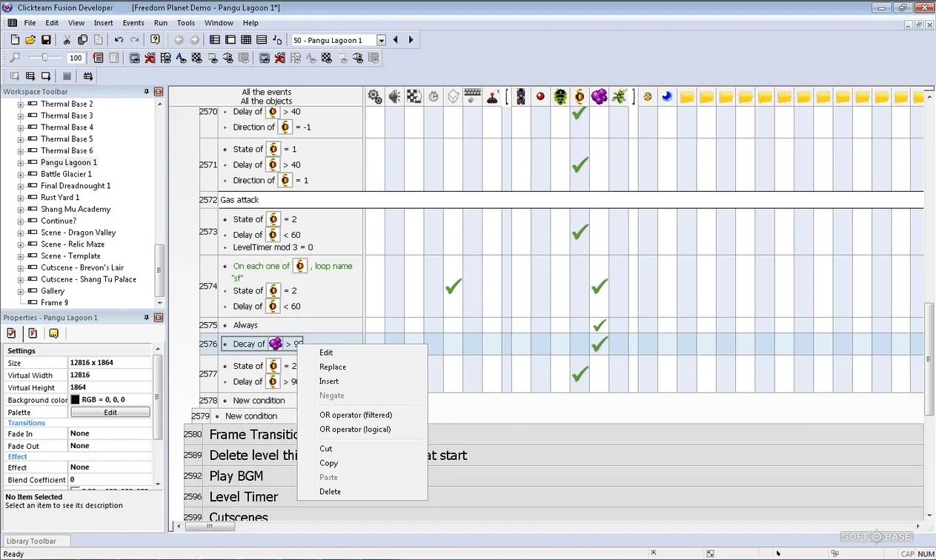Click the Player 1 joystick column icon
This screenshot has height=560, width=936.
[x=492, y=96]
